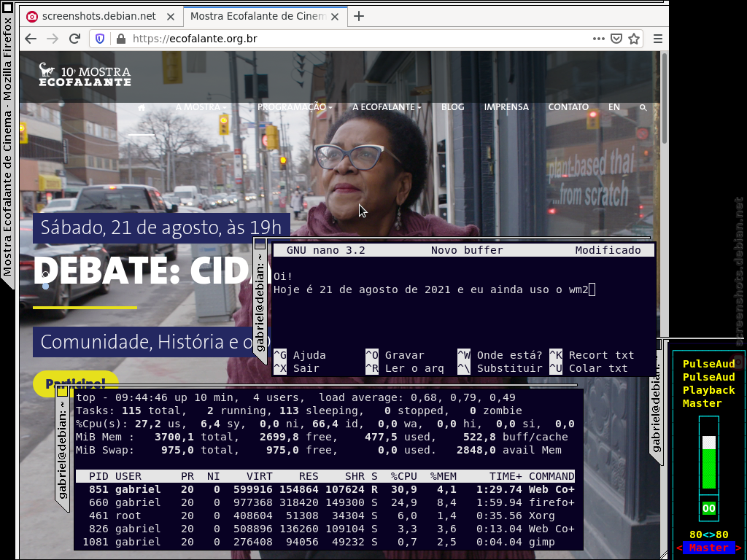The width and height of the screenshot is (747, 560).
Task: Select the red Master channel label
Action: pyautogui.click(x=708, y=548)
